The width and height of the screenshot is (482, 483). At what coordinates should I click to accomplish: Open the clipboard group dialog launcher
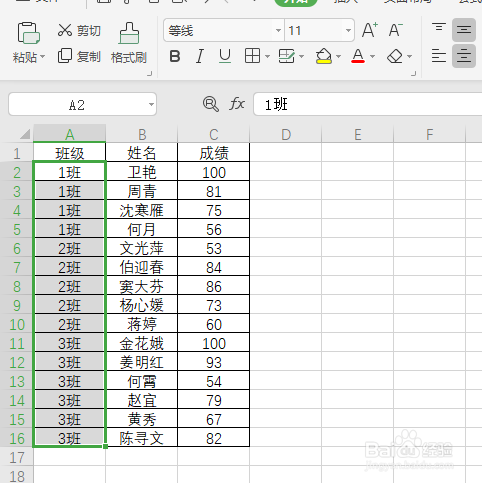coord(150,74)
